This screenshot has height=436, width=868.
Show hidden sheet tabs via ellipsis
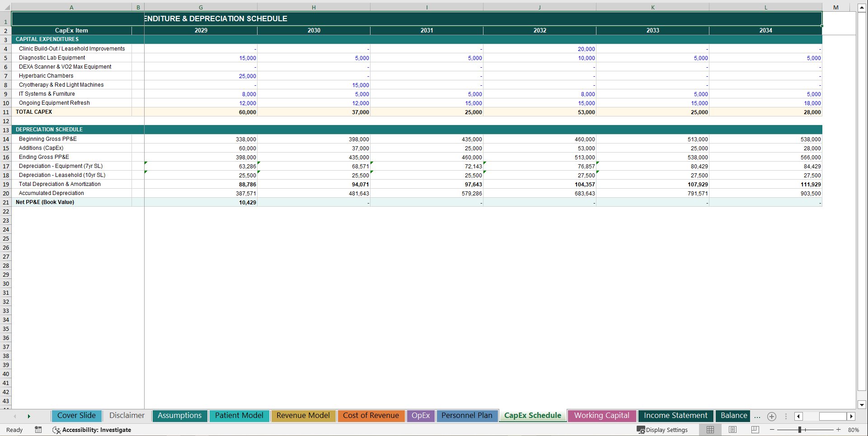[757, 416]
